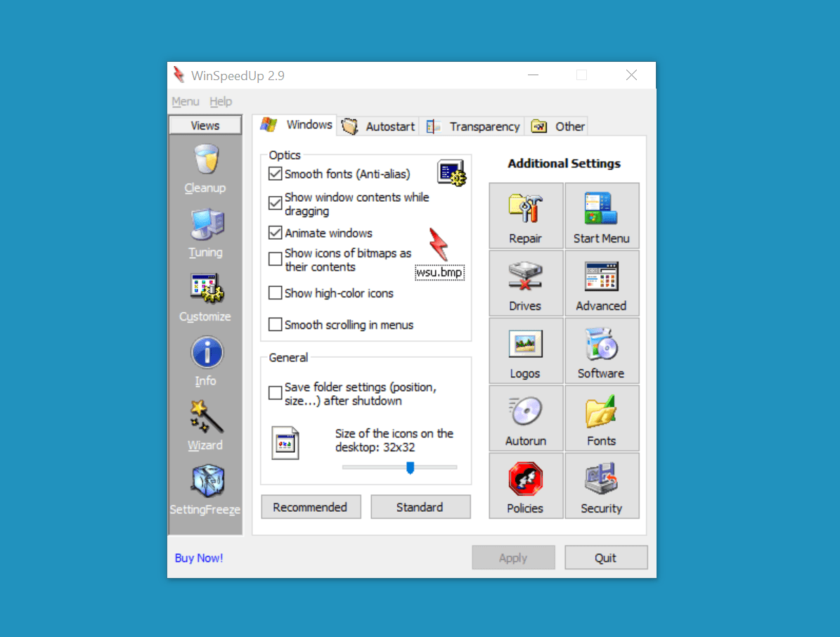Click the Apply button
840x637 pixels.
click(x=513, y=558)
